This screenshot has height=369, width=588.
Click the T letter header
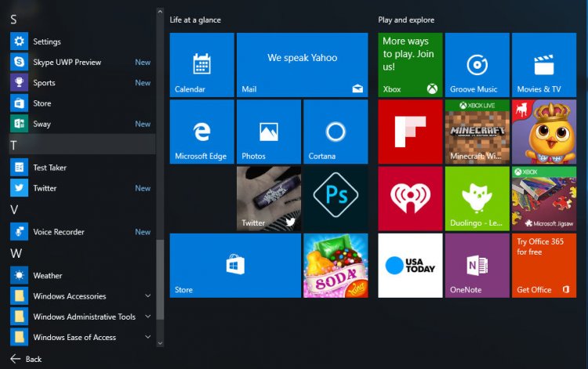(x=82, y=145)
